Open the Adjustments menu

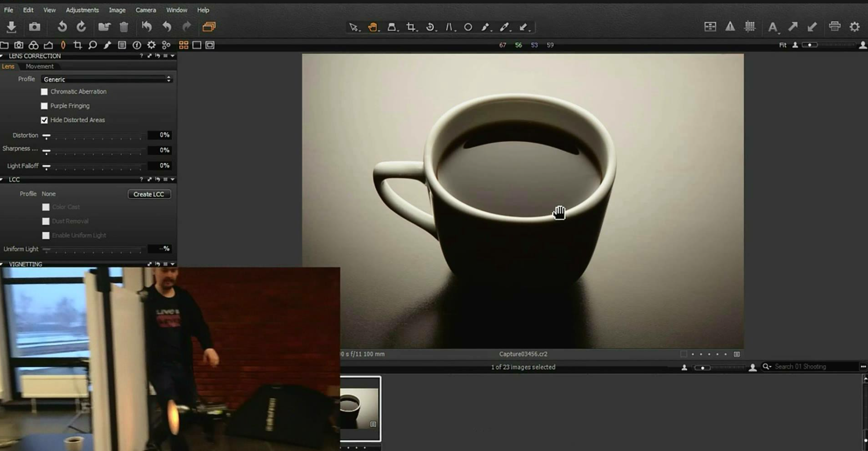pyautogui.click(x=82, y=10)
